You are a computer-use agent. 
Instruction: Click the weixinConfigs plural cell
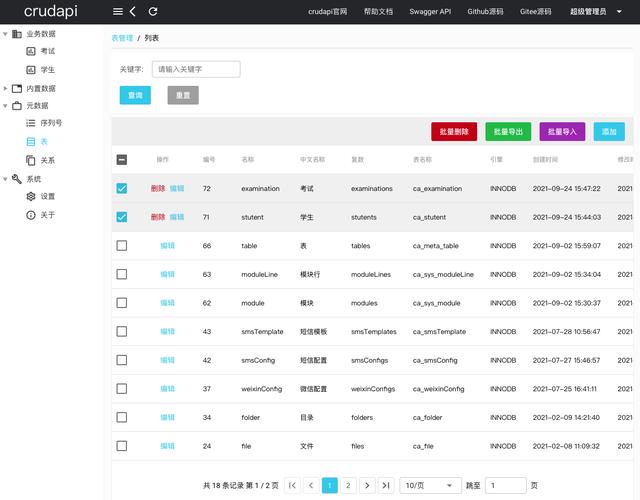[373, 389]
